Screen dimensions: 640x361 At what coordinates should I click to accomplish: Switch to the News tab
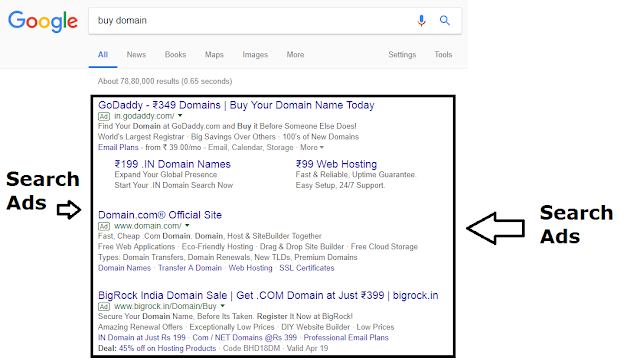[136, 55]
